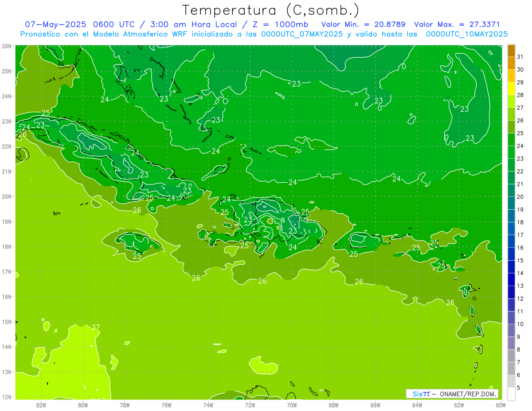
Task: Click the dark orange swatch above legend 31
Action: pos(511,51)
